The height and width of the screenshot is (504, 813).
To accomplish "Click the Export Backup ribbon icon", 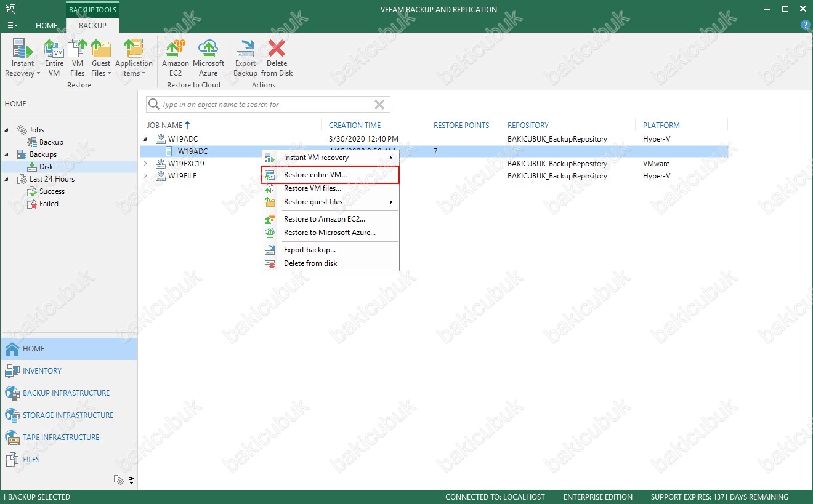I will [245, 58].
